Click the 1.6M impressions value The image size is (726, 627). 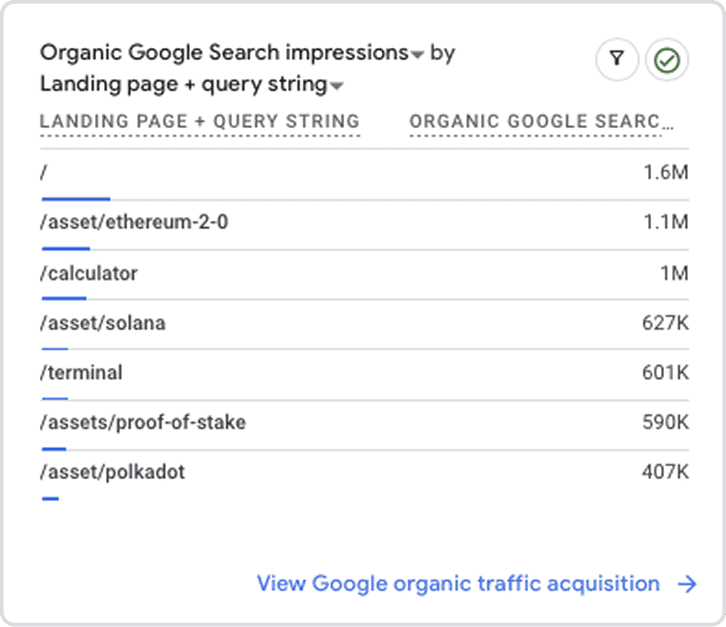[666, 172]
